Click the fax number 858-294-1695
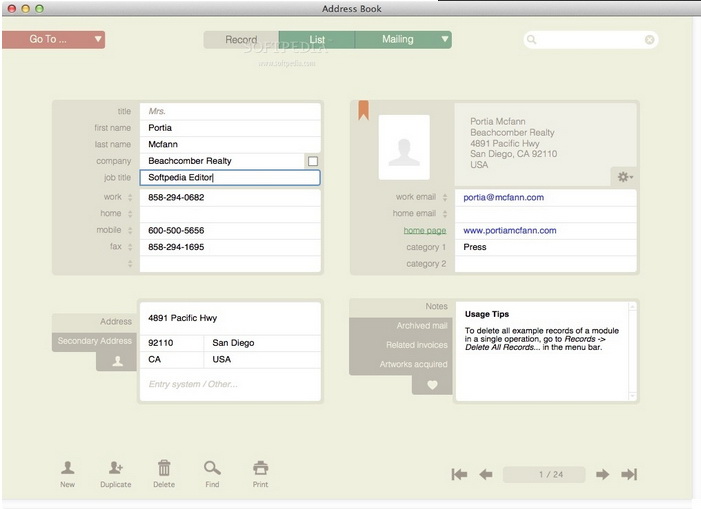 pyautogui.click(x=230, y=247)
